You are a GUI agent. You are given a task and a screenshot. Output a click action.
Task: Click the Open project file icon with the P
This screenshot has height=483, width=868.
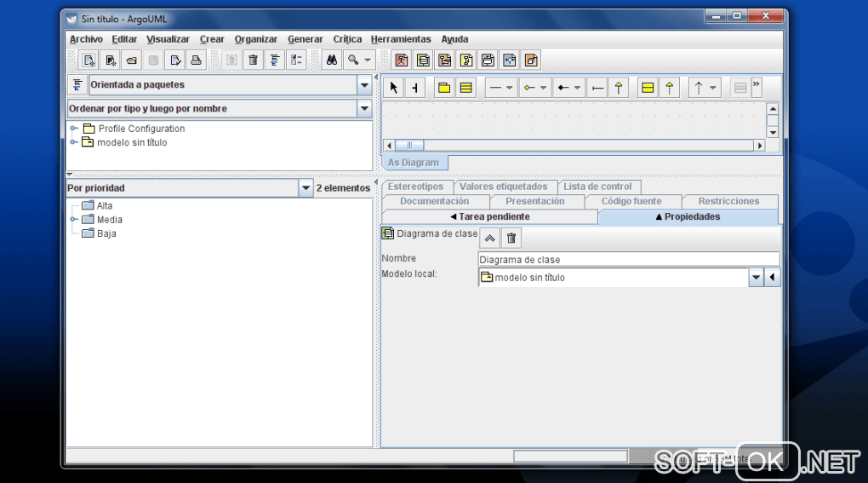coord(111,60)
